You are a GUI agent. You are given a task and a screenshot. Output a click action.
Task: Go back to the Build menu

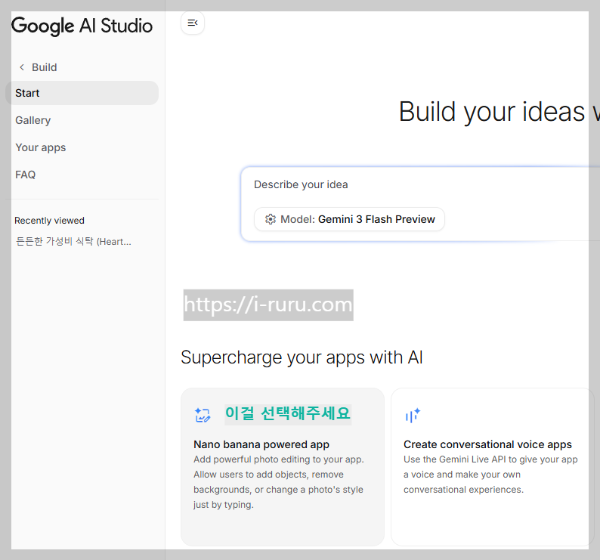(38, 67)
